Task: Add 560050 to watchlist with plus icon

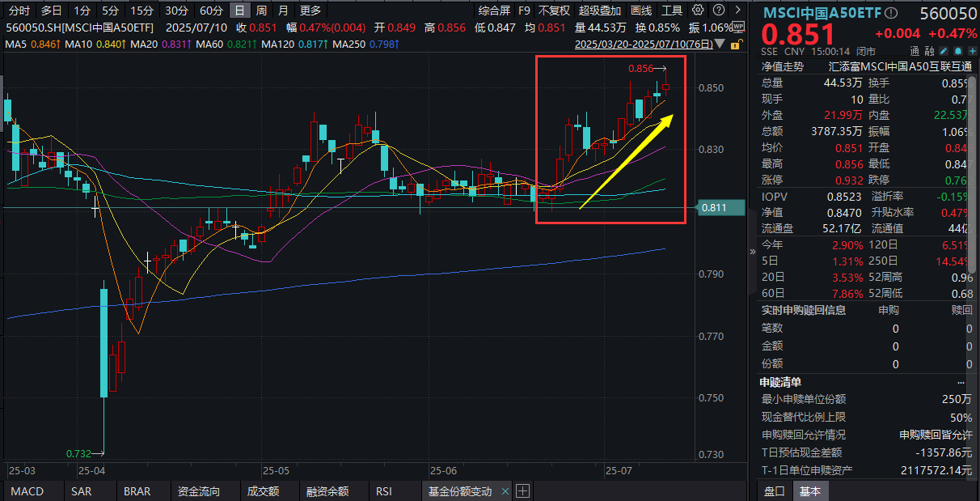Action: pyautogui.click(x=974, y=50)
